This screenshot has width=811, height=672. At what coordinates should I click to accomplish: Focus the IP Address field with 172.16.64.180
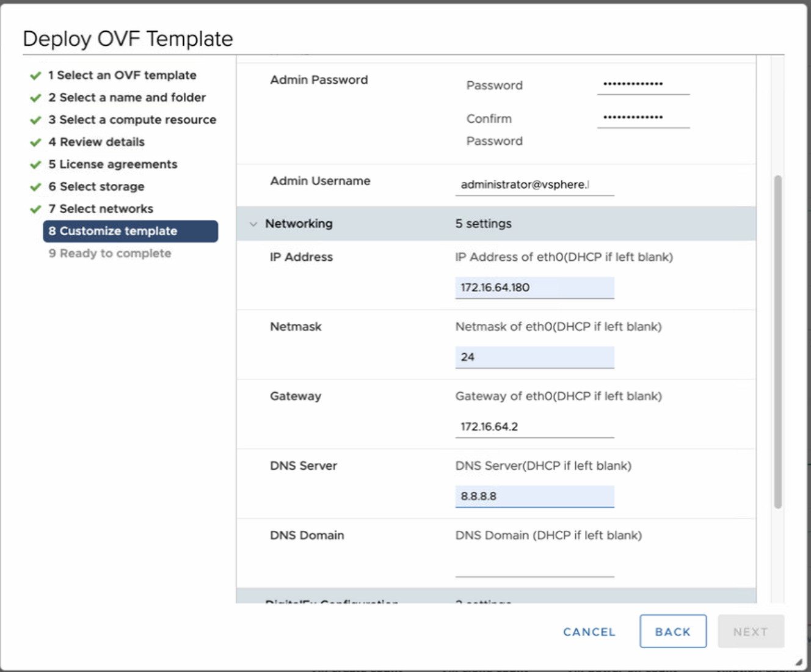pos(534,288)
